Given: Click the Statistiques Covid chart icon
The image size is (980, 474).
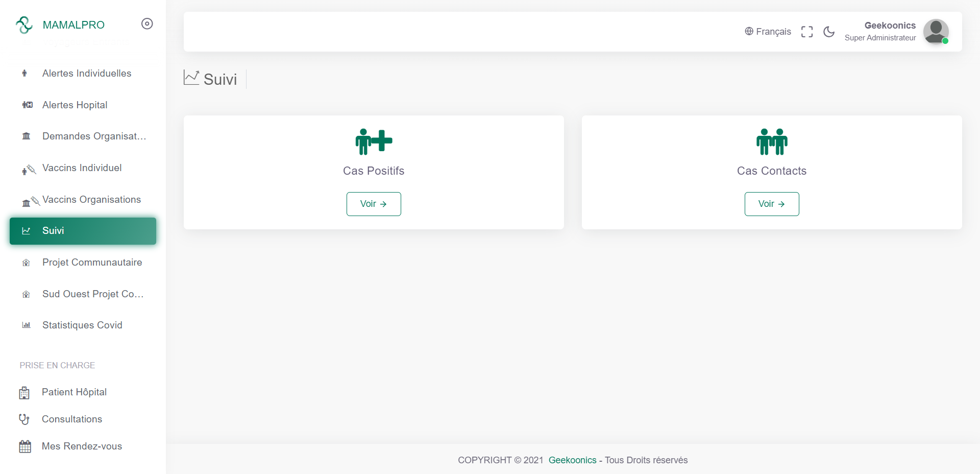Looking at the screenshot, I should point(27,325).
